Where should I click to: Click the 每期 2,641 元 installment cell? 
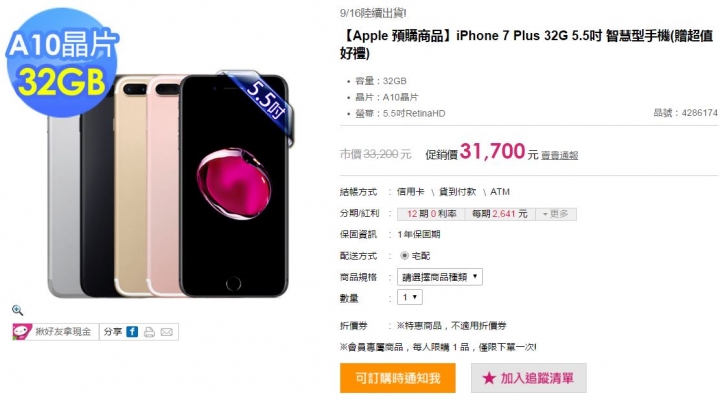[x=500, y=214]
